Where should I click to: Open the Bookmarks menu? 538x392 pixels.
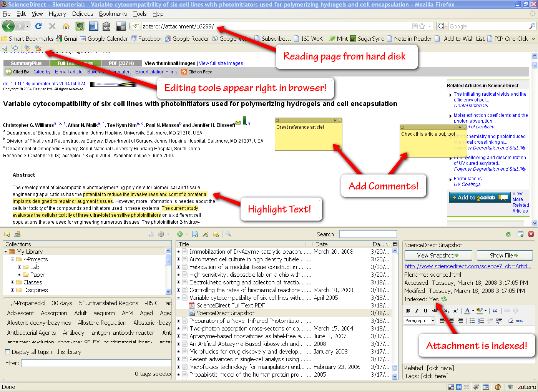tap(113, 14)
